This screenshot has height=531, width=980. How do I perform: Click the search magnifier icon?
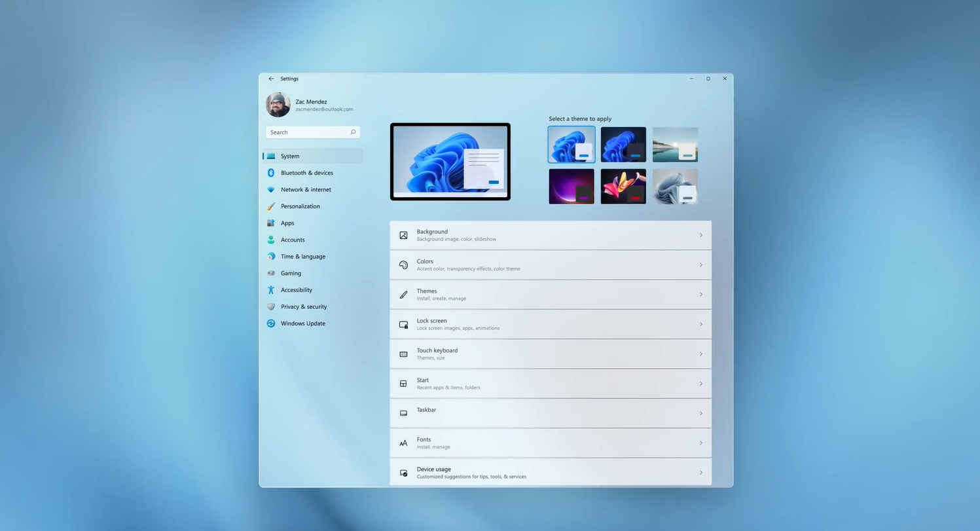click(x=353, y=132)
